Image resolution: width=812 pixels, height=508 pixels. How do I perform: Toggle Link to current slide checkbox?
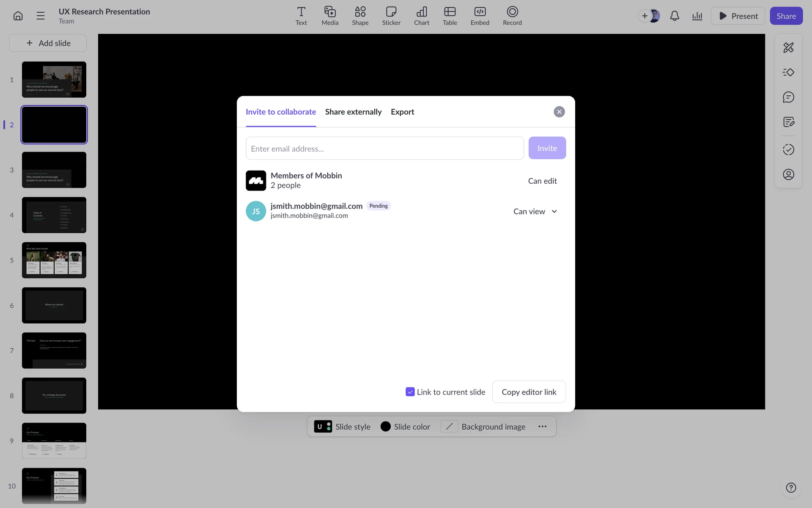tap(410, 392)
